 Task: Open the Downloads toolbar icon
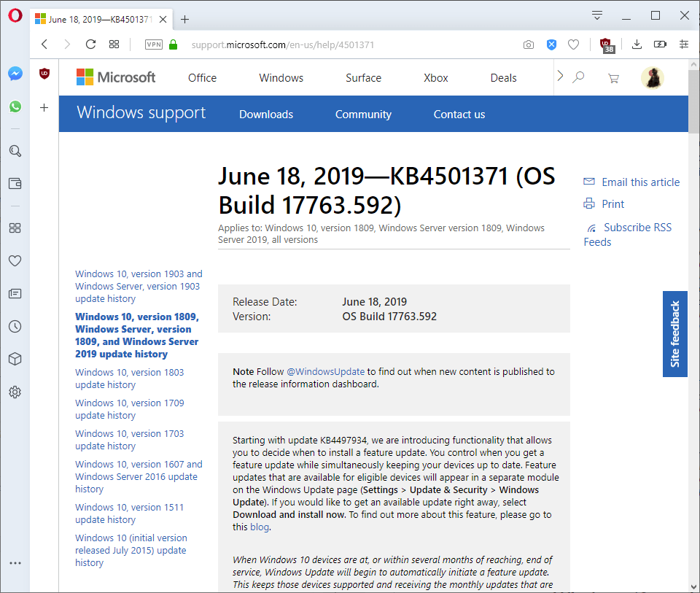637,44
